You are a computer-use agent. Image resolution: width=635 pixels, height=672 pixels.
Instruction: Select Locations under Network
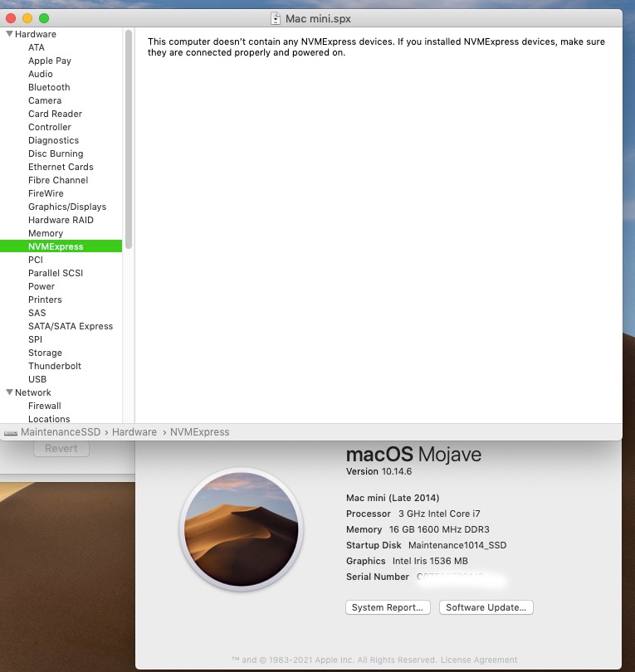49,419
